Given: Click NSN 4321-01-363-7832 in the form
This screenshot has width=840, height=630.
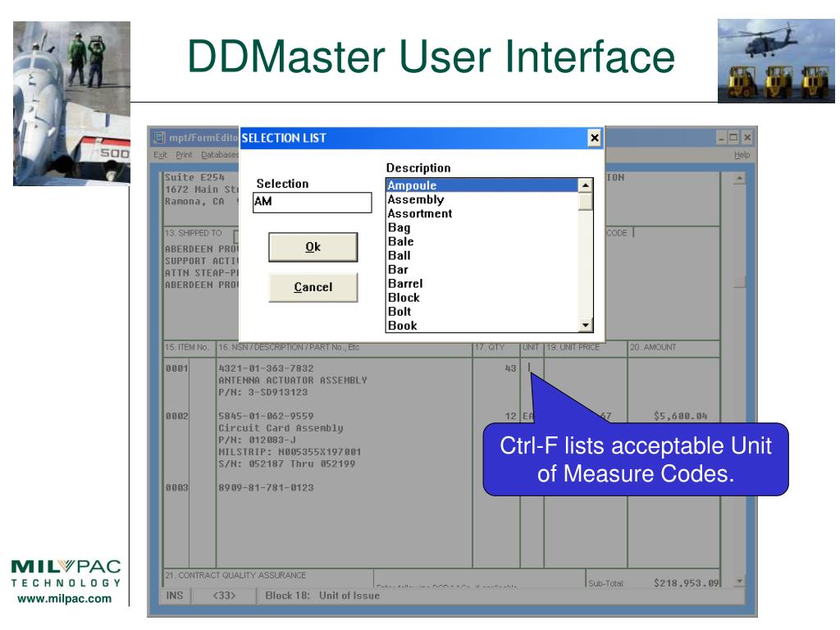Looking at the screenshot, I should (266, 368).
